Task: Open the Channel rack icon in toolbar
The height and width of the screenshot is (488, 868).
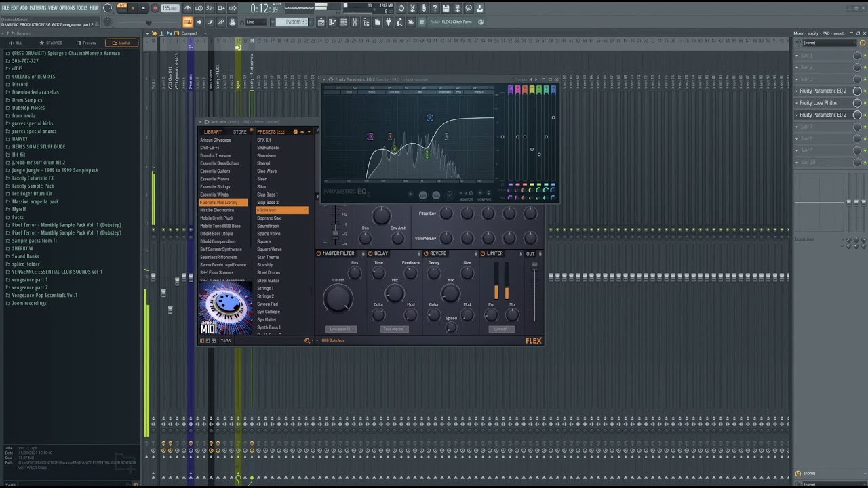Action: 343,22
